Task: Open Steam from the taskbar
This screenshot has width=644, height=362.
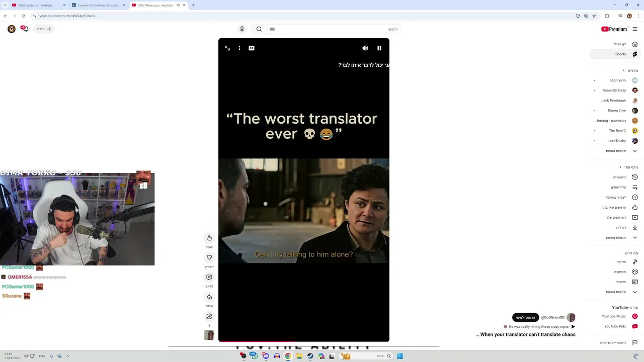Action: point(310,356)
